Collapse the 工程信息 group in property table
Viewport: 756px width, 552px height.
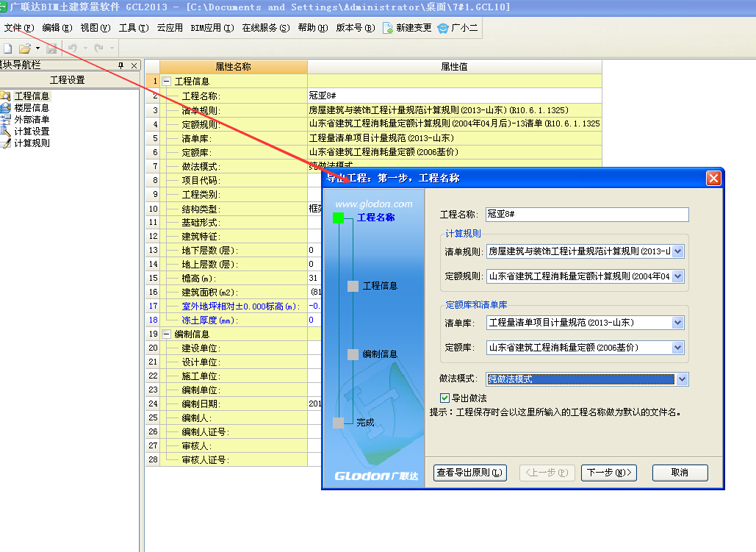[166, 82]
